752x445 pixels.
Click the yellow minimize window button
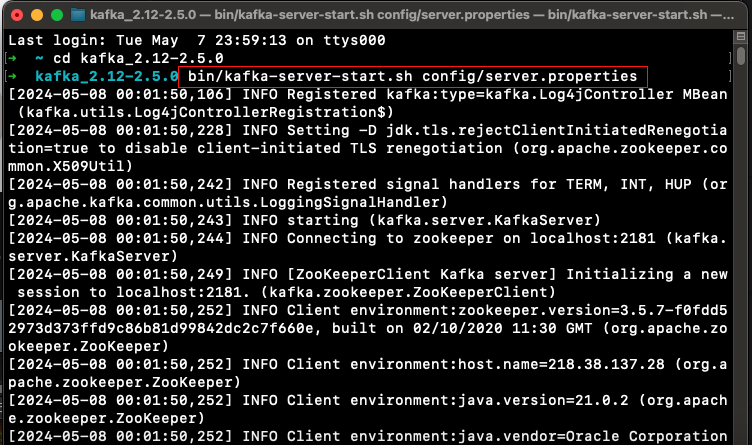(x=37, y=15)
